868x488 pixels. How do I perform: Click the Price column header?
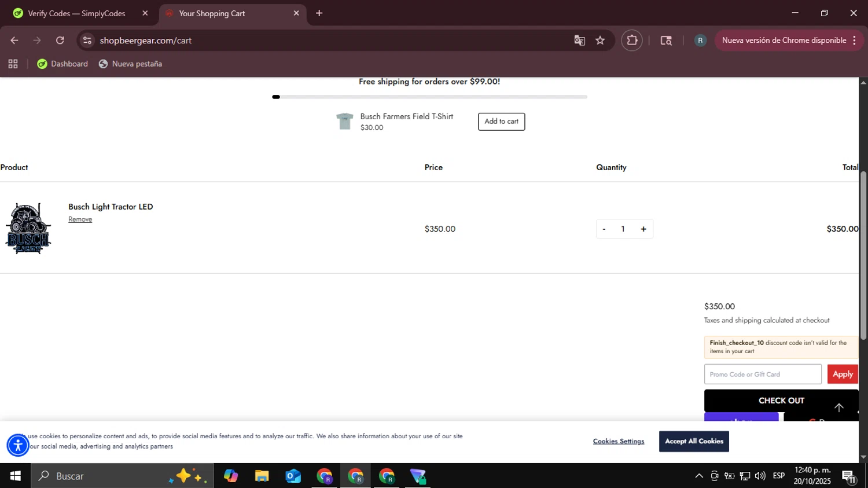point(433,167)
